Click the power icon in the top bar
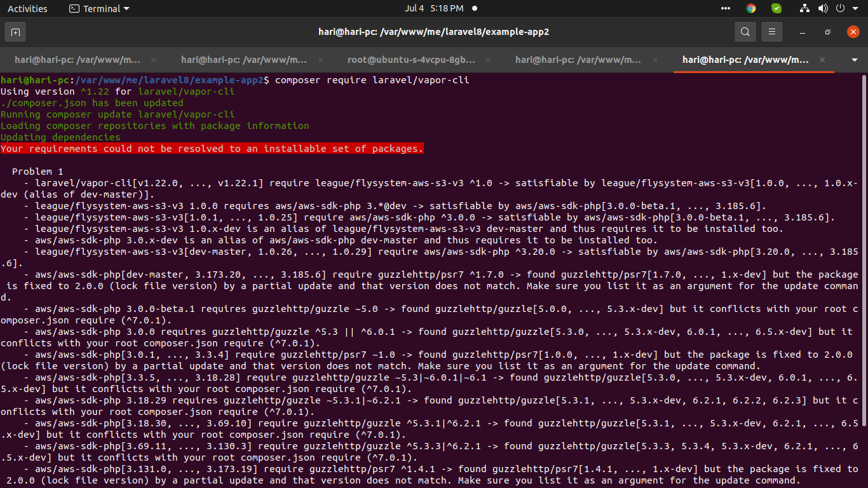Image resolution: width=868 pixels, height=488 pixels. (x=839, y=8)
